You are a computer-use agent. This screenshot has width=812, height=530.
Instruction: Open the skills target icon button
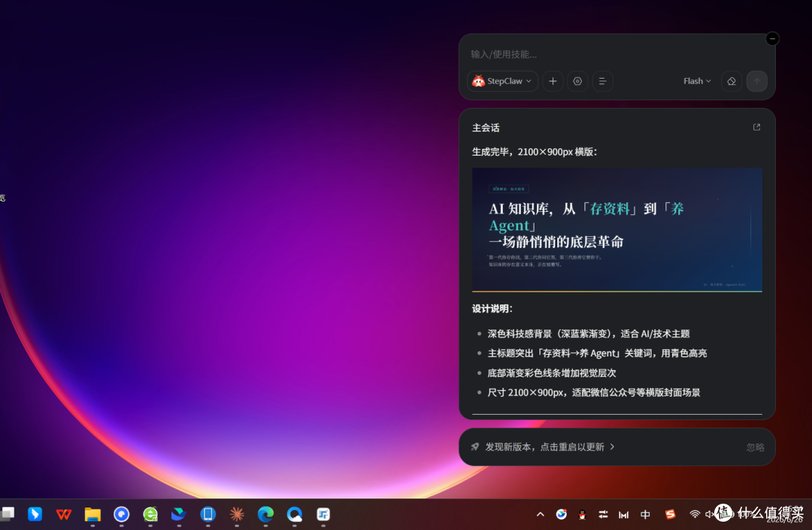[577, 81]
